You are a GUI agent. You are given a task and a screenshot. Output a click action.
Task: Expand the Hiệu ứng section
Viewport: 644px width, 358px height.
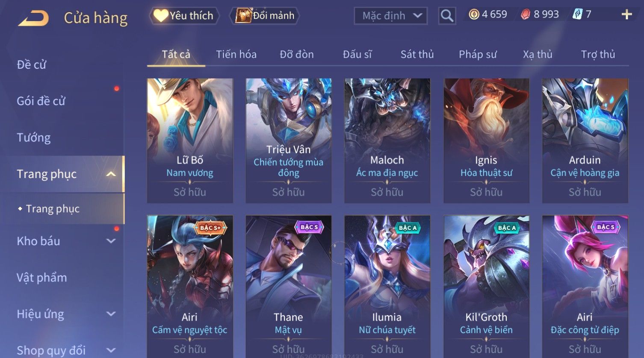click(111, 314)
